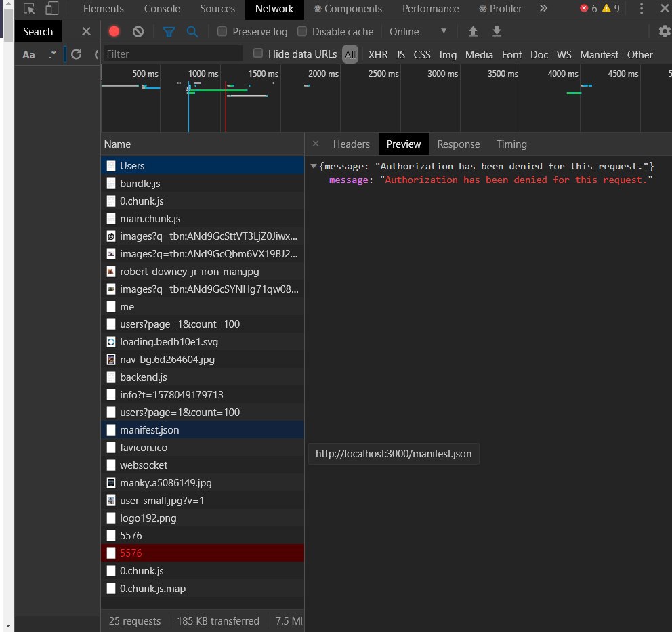The image size is (672, 632).
Task: Click the export HAR download icon
Action: pos(497,31)
